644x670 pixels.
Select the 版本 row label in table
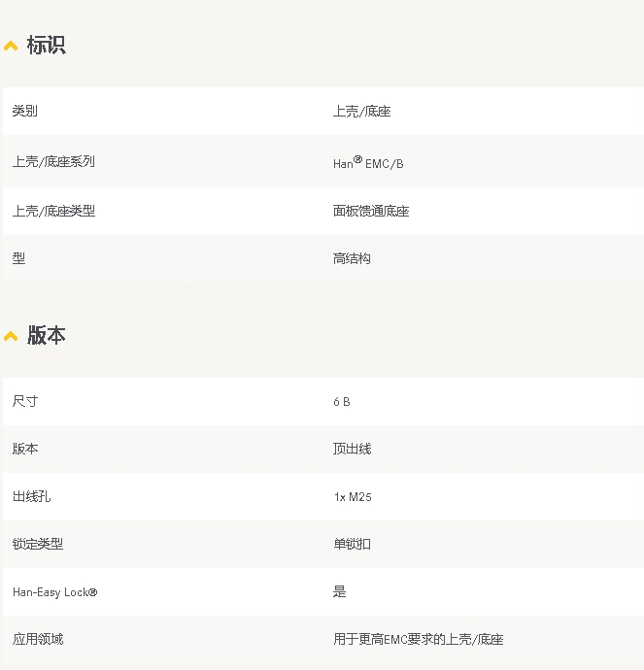pyautogui.click(x=25, y=449)
